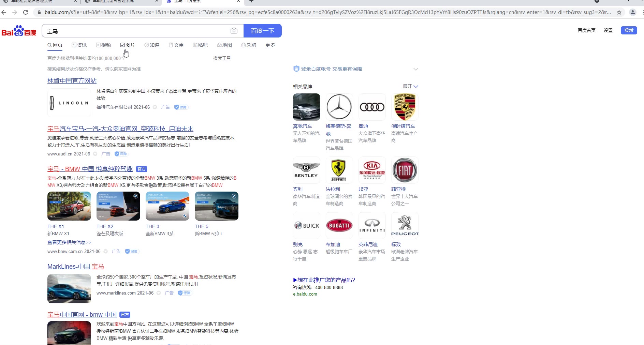Click Bugatti logo
Image resolution: width=644 pixels, height=345 pixels.
coord(339,225)
